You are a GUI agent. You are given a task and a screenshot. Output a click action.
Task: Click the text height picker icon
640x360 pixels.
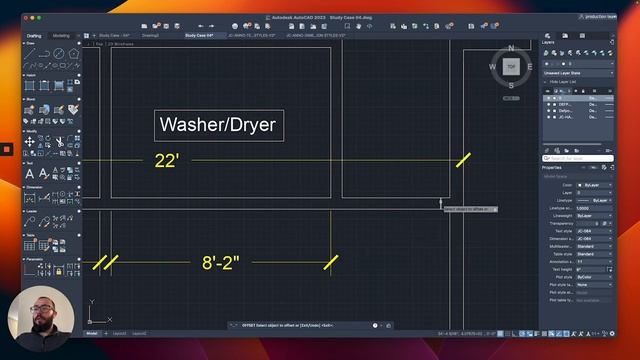(x=609, y=269)
